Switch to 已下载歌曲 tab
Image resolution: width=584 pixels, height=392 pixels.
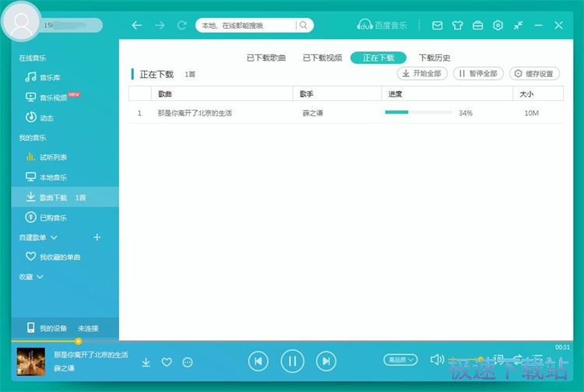[266, 58]
